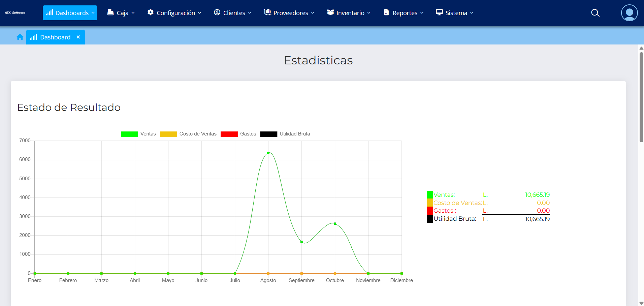Open the Sistema dropdown menu
Screen dimensions: 644x306
tap(454, 13)
